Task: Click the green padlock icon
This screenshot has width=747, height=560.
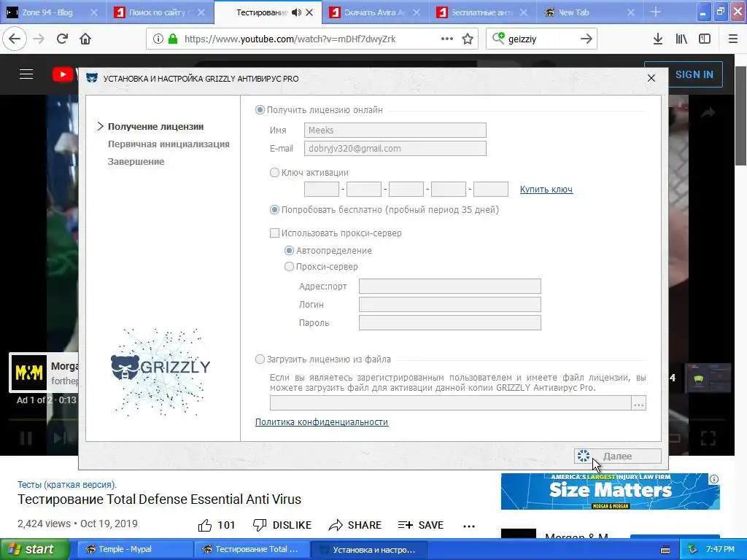Action: click(173, 39)
